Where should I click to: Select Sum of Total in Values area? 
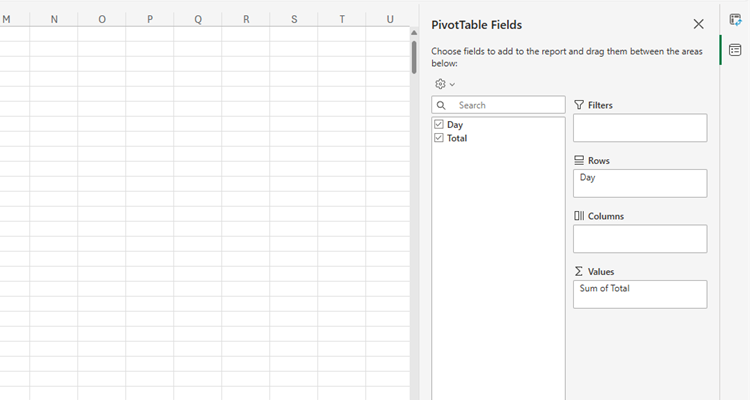coord(605,289)
